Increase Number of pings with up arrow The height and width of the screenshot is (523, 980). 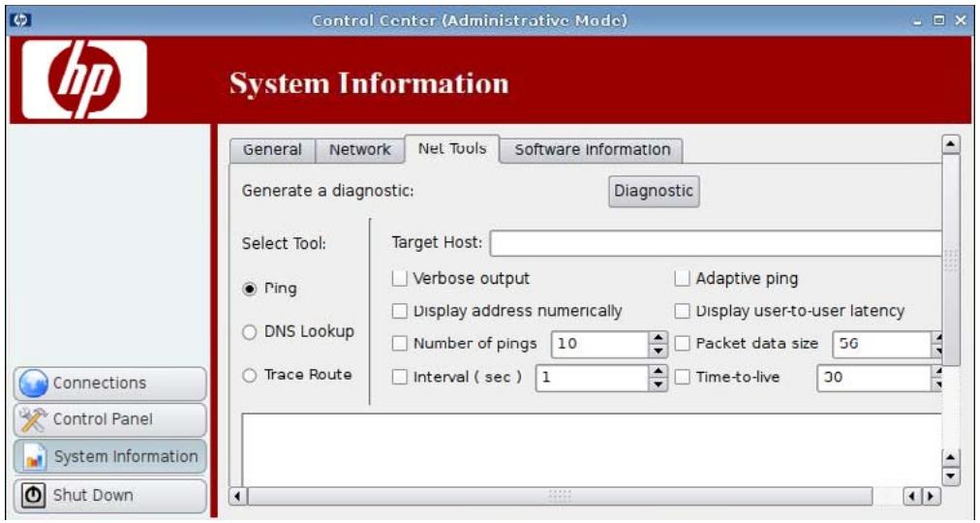pyautogui.click(x=658, y=338)
